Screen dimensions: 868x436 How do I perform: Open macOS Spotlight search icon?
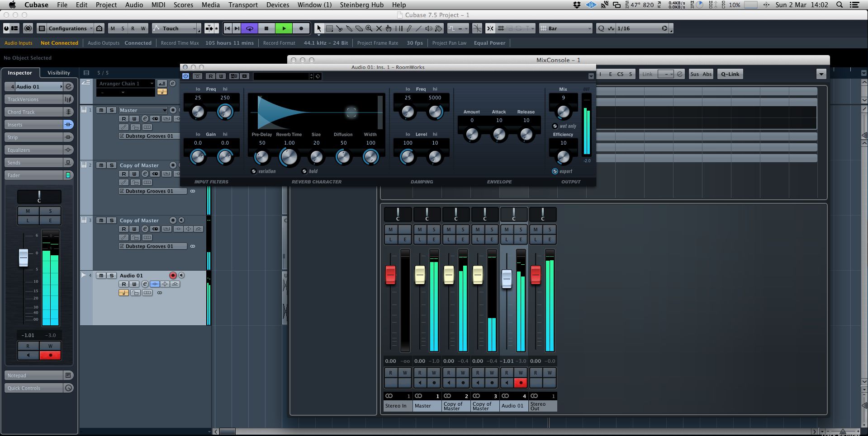[x=840, y=5]
